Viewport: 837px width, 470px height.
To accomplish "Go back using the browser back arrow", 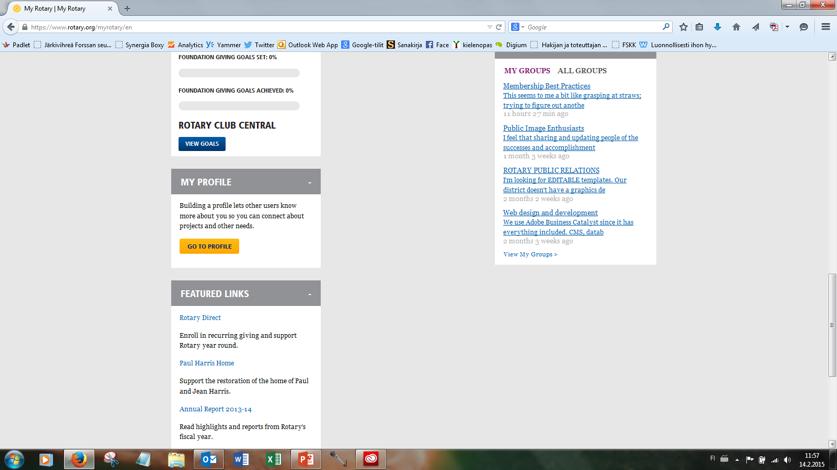I will pyautogui.click(x=11, y=27).
